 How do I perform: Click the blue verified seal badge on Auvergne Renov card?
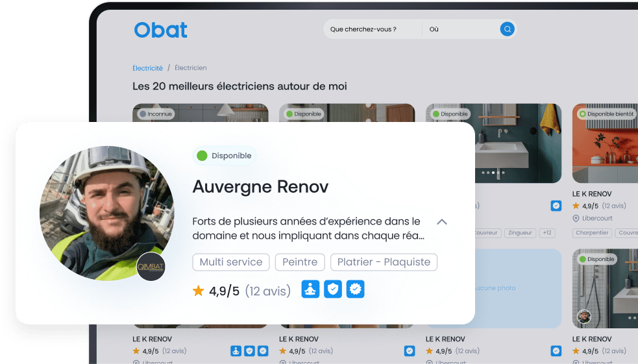click(355, 289)
